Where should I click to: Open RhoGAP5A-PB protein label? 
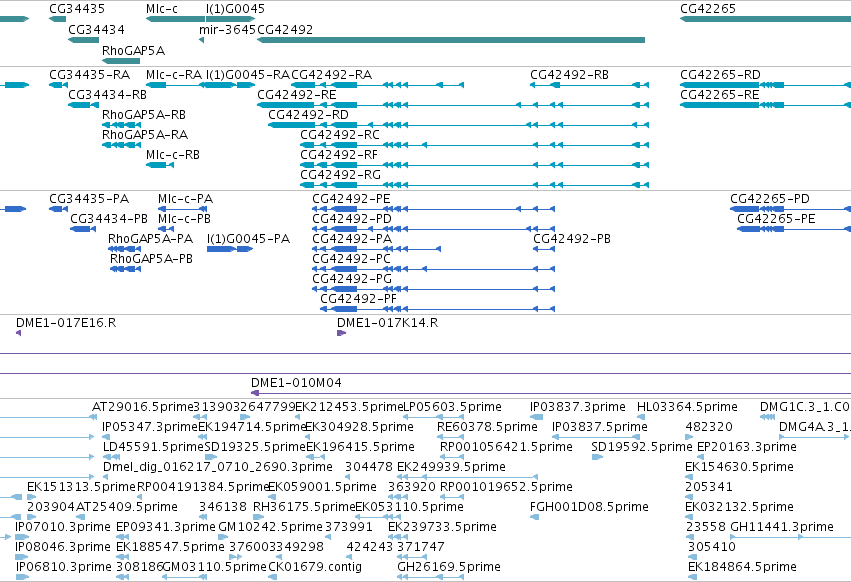(151, 259)
